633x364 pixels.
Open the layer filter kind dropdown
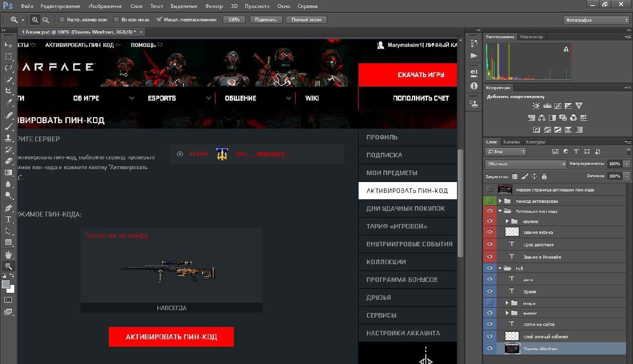[x=505, y=151]
